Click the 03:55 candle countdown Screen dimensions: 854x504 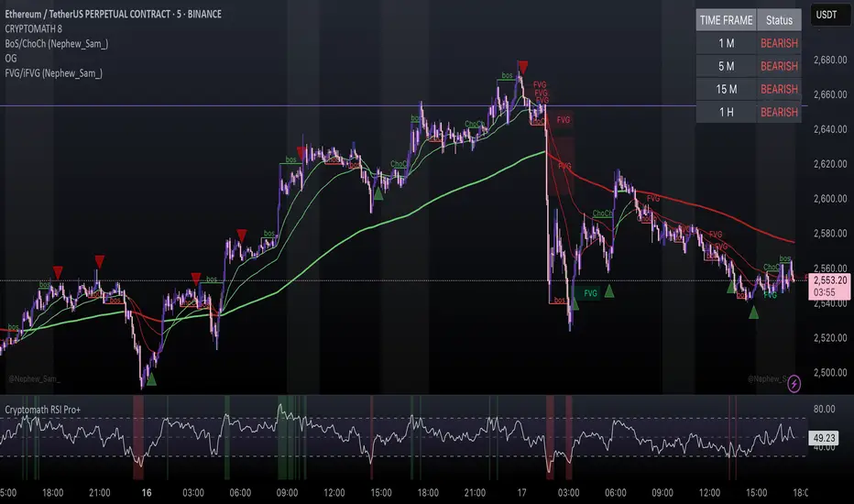pyautogui.click(x=825, y=292)
